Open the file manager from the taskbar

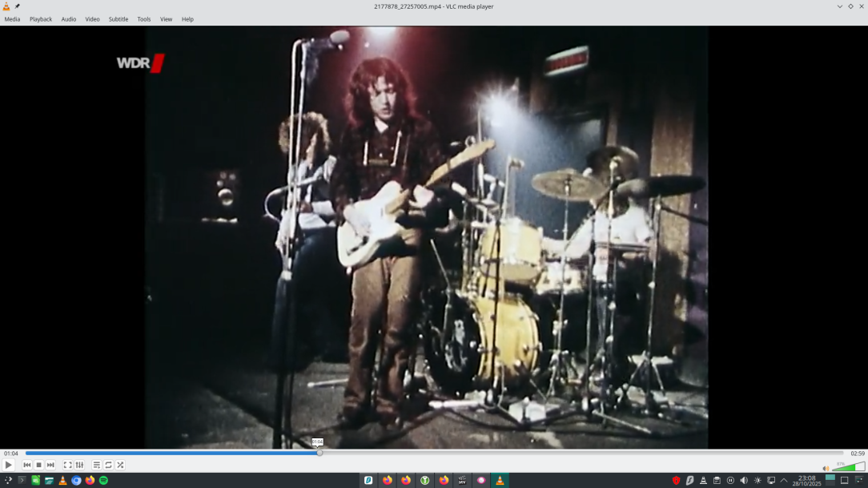click(50, 480)
